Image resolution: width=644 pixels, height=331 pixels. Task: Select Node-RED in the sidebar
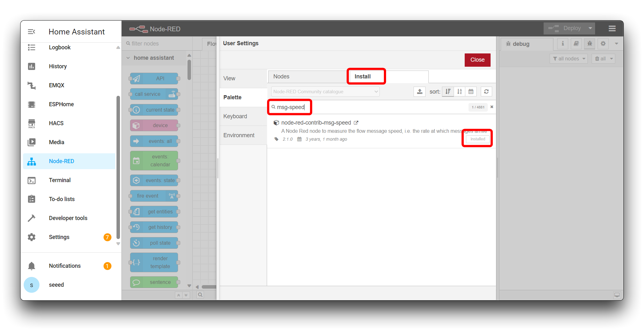point(69,161)
